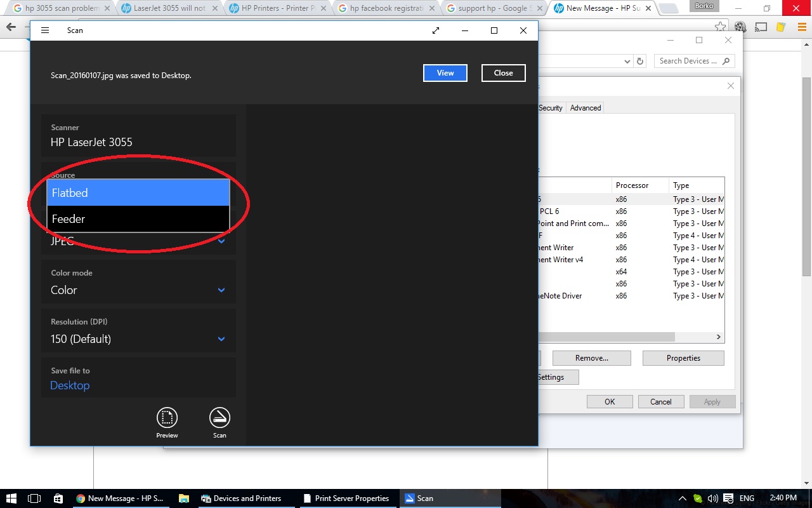Click the 'HP LaserJet 3055' scanner name
Image resolution: width=812 pixels, height=508 pixels.
(91, 142)
